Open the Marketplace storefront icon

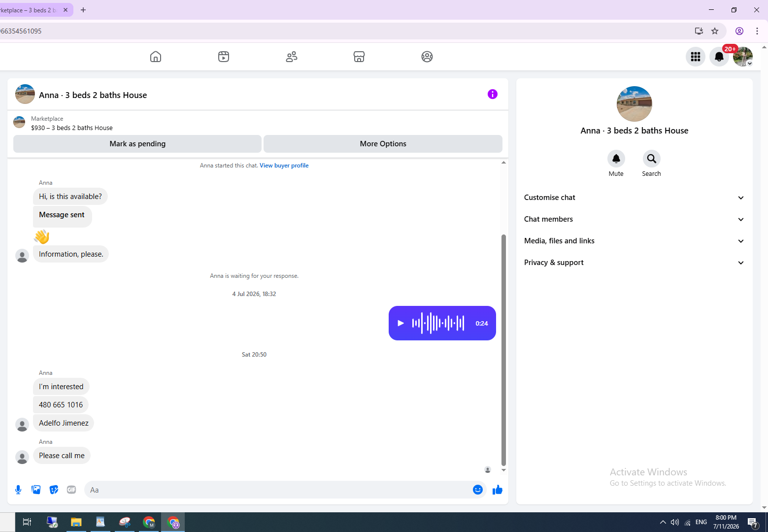coord(359,57)
